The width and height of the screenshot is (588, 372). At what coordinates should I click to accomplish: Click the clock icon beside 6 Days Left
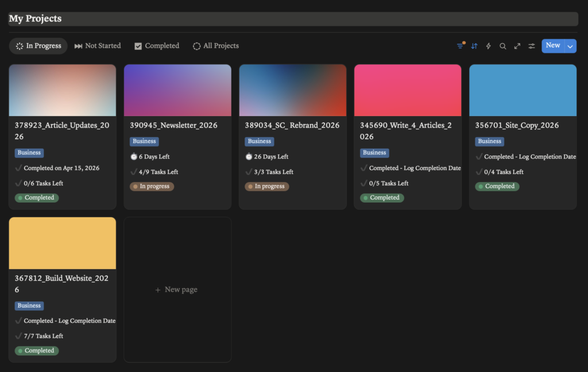click(134, 157)
